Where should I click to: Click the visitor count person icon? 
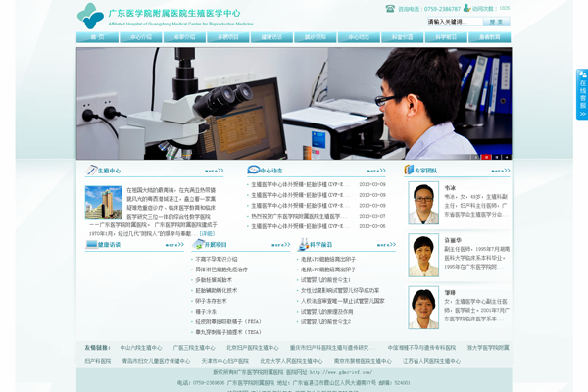(x=466, y=8)
